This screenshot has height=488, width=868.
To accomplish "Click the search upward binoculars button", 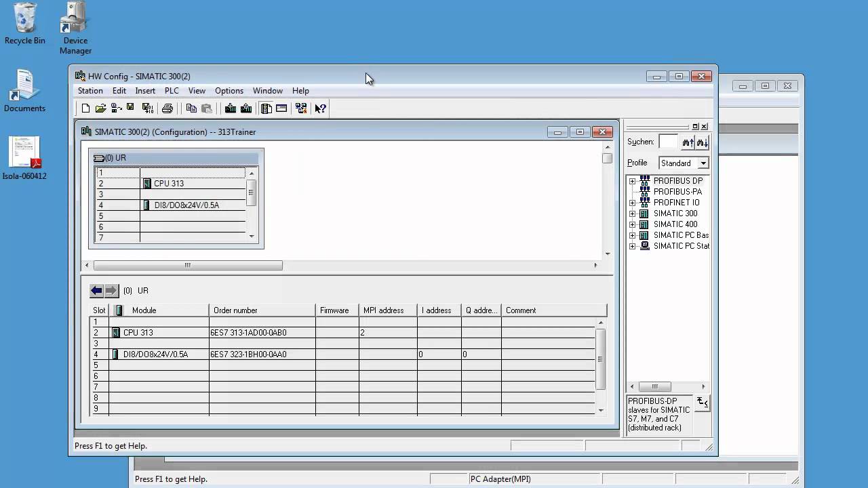I will (x=688, y=142).
